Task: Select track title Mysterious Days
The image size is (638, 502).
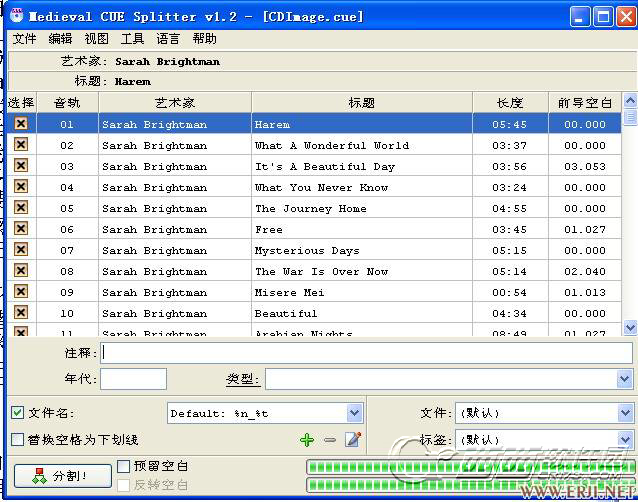Action: point(307,251)
